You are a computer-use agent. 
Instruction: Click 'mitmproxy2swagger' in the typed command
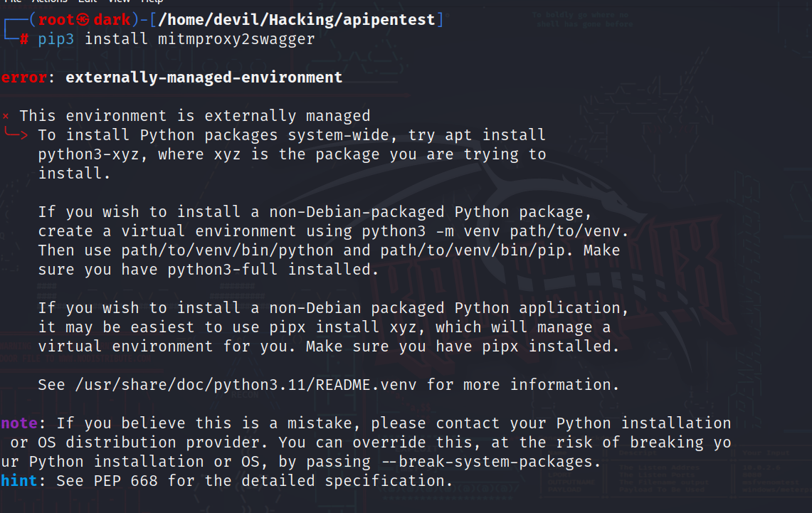click(236, 39)
